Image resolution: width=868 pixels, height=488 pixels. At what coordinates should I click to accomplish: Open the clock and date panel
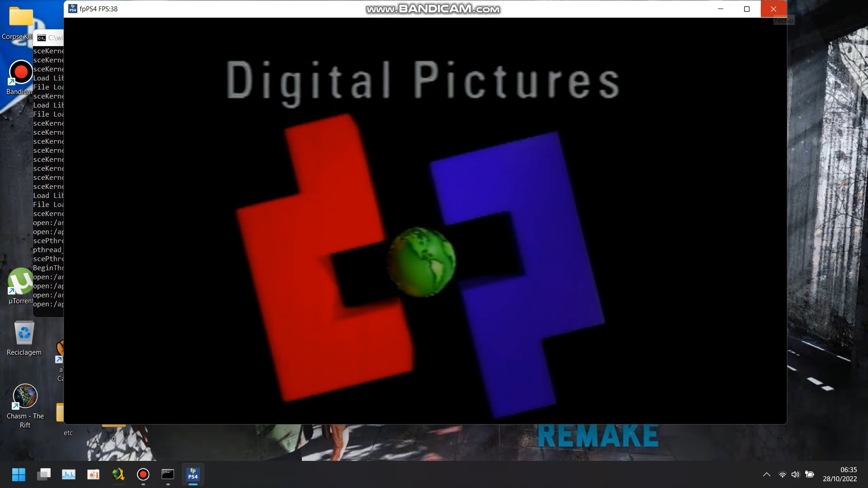pyautogui.click(x=840, y=474)
